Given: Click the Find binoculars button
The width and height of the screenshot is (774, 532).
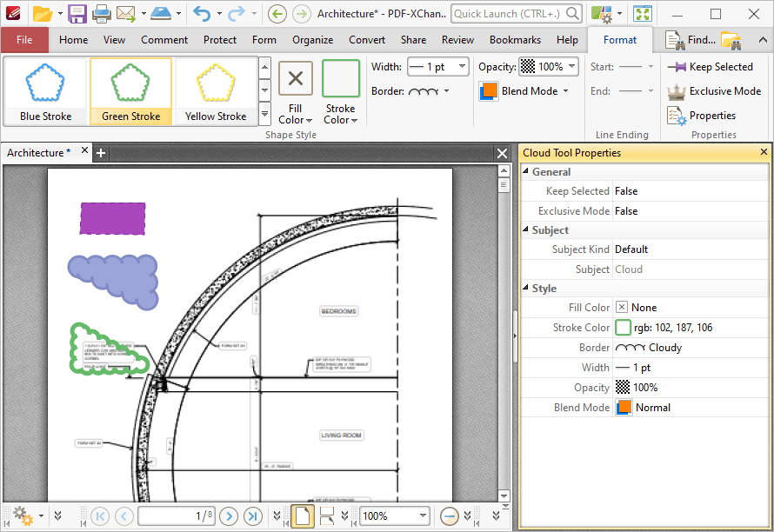Looking at the screenshot, I should [x=691, y=40].
